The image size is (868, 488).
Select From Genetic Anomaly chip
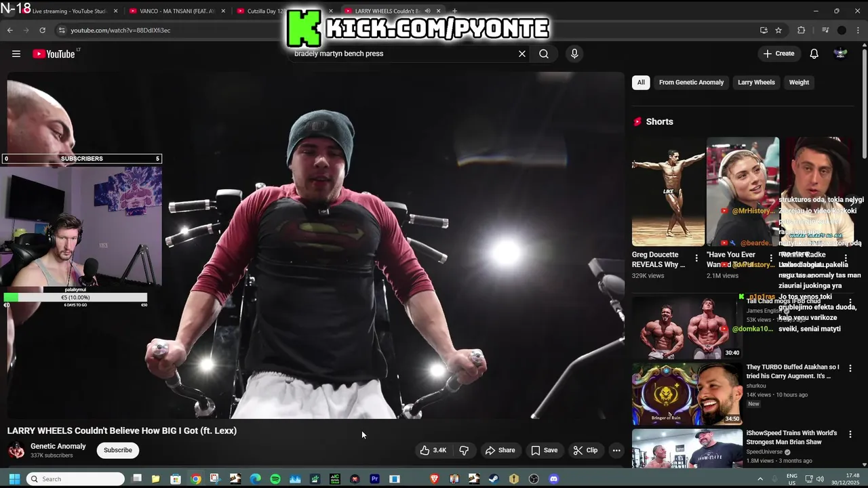tap(691, 82)
